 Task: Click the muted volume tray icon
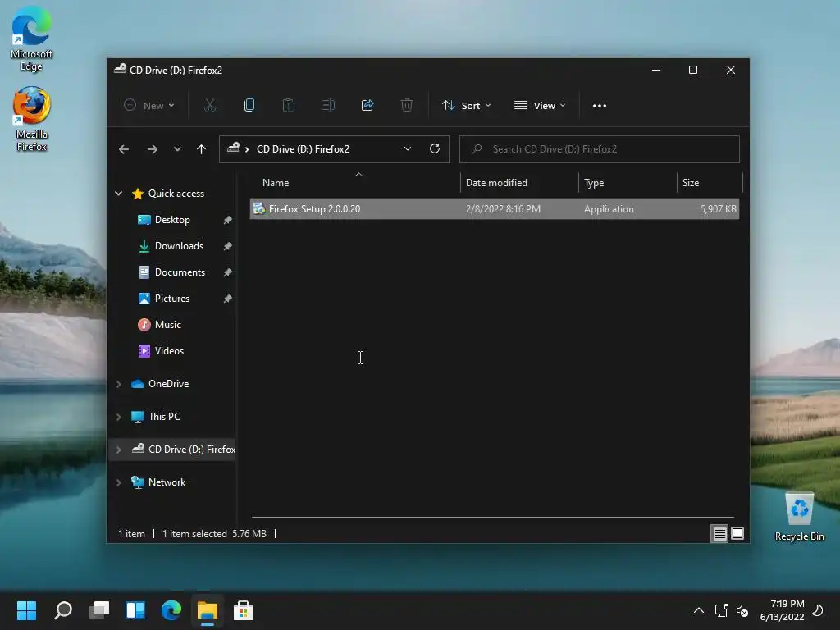click(x=742, y=610)
